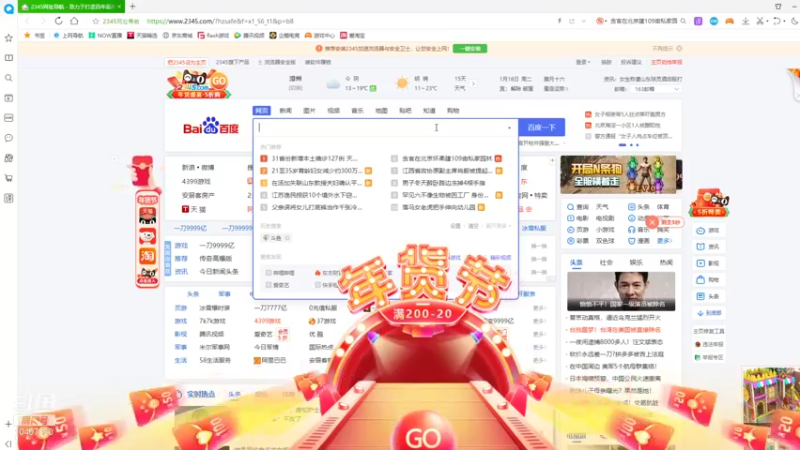Click the browser address bar URL
This screenshot has height=450, width=800.
click(x=220, y=21)
